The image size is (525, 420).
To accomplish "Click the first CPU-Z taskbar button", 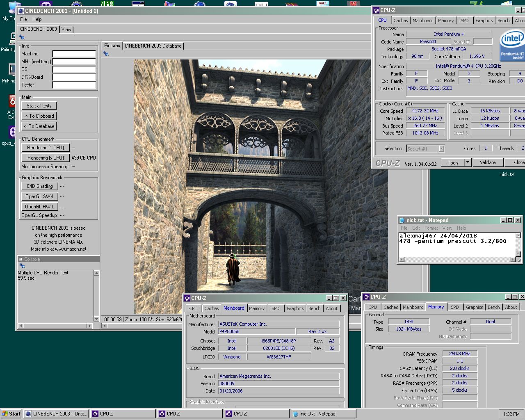I will (x=123, y=414).
